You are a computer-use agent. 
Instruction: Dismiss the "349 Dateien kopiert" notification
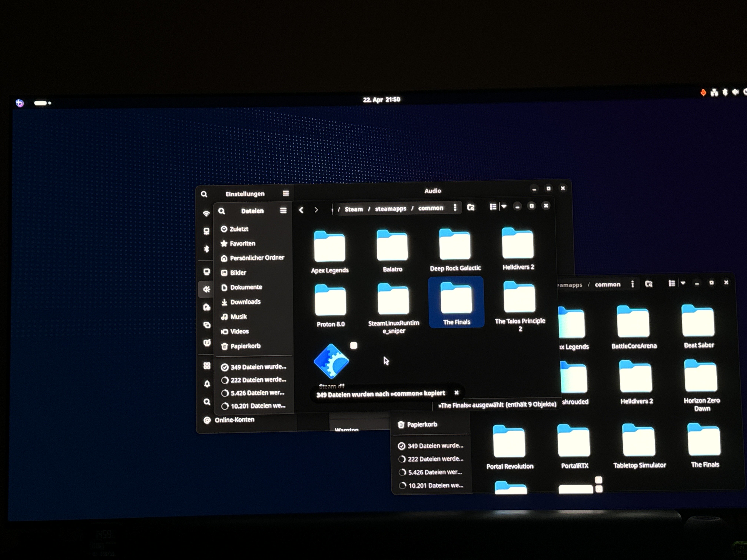456,393
